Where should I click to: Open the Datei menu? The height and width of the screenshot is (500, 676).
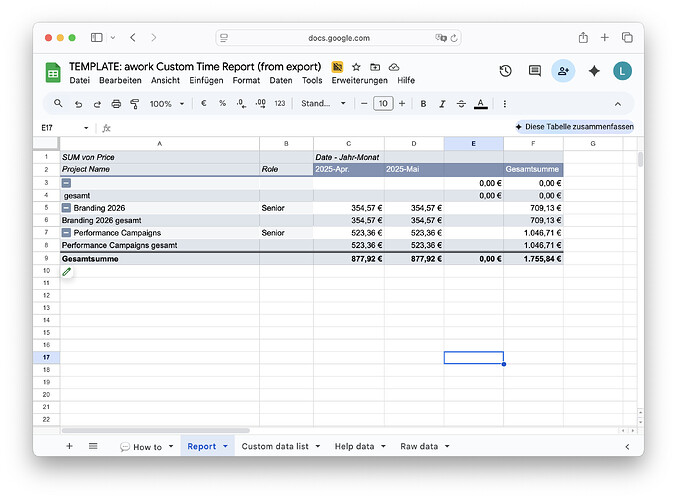pyautogui.click(x=80, y=81)
